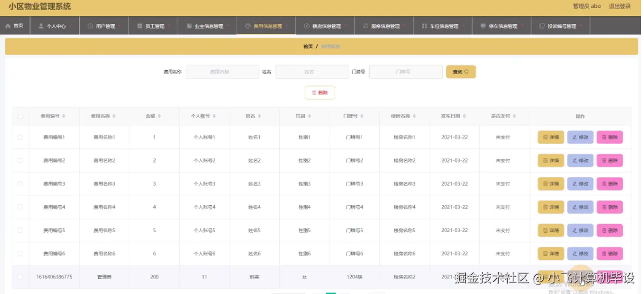Screen dimensions: 644x294
Task: Expand the 业主信息管理 menu
Action: coord(207,26)
